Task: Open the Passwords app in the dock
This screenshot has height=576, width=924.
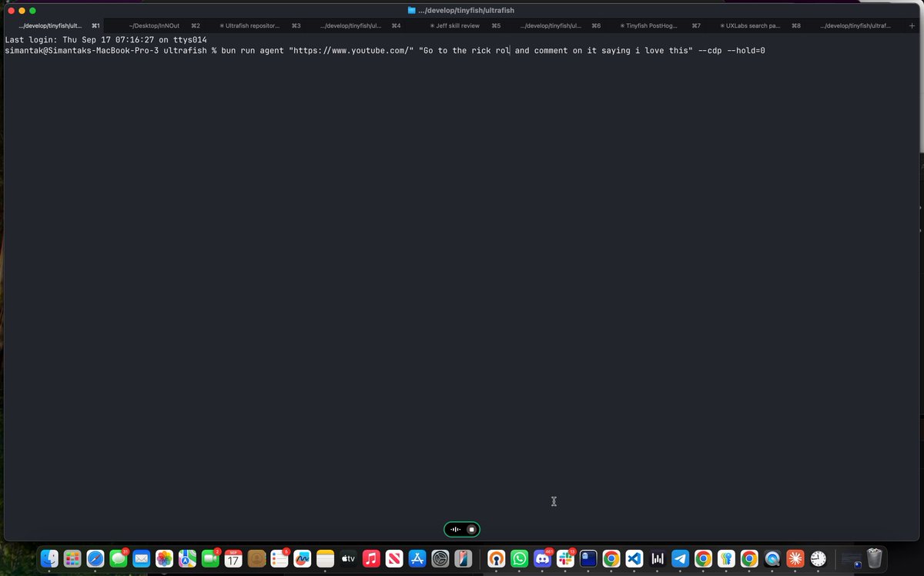Action: pyautogui.click(x=726, y=558)
